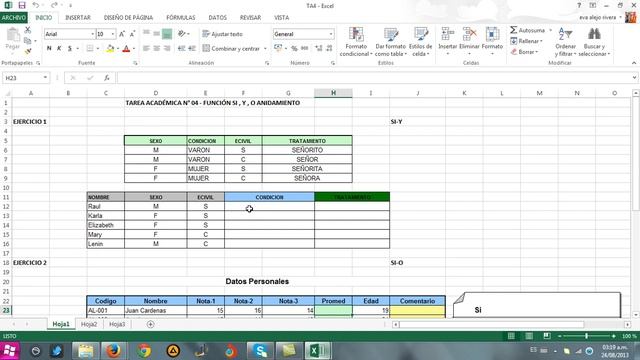Image resolution: width=640 pixels, height=360 pixels.
Task: Click the Autosuma sigma button
Action: 527,30
